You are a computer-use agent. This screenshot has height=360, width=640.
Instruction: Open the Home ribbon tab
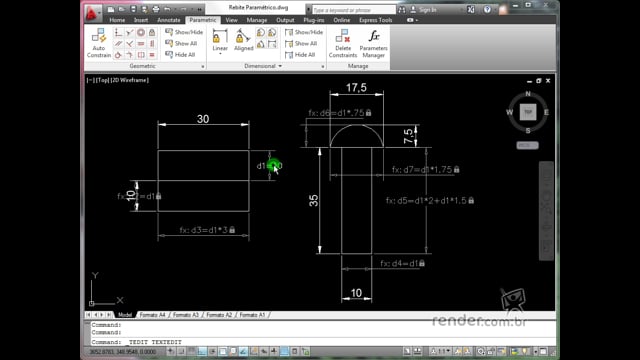[117, 20]
